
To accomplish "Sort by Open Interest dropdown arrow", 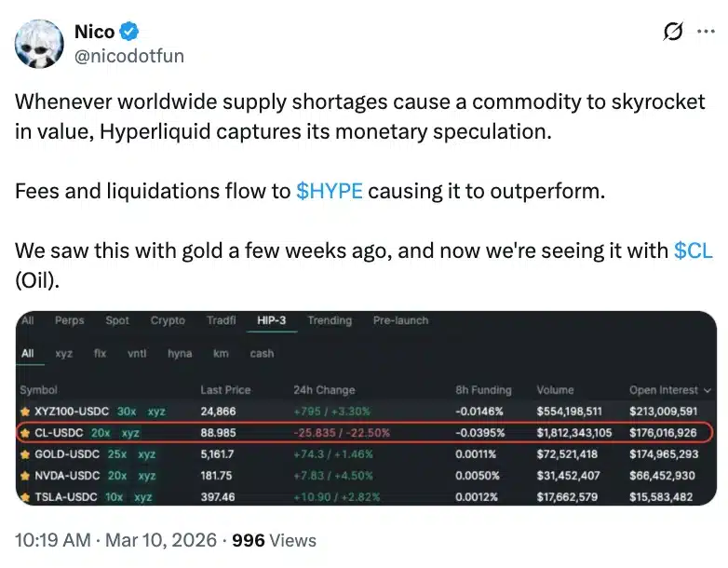I will coord(707,390).
